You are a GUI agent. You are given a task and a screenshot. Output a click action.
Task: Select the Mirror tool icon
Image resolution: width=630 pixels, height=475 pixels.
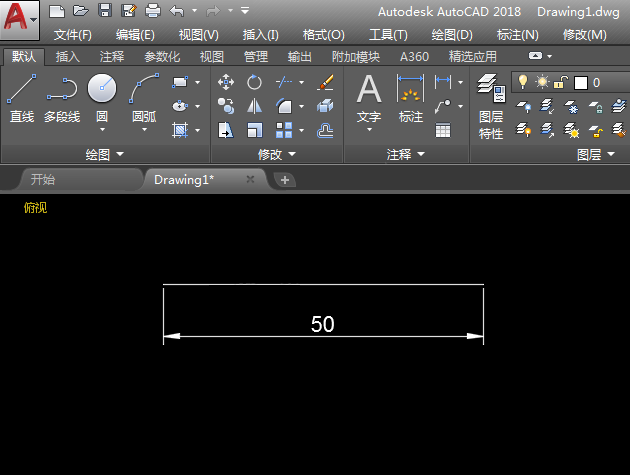(x=254, y=106)
